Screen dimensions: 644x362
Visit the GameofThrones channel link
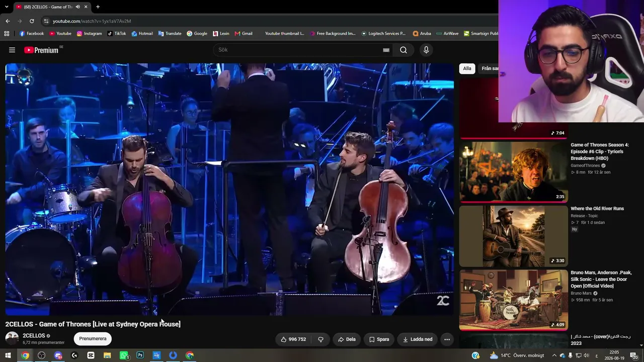pyautogui.click(x=585, y=165)
